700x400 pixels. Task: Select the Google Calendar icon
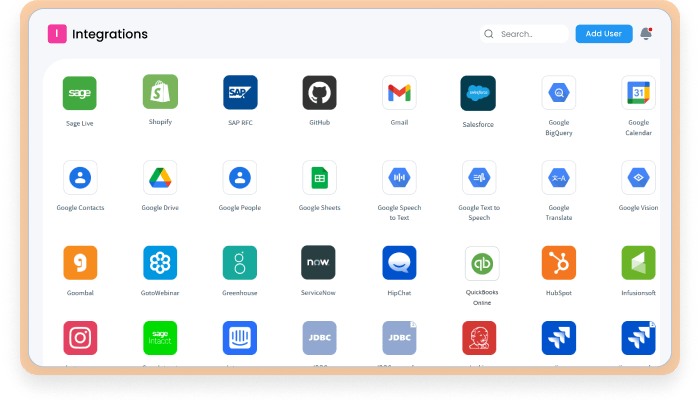click(638, 92)
